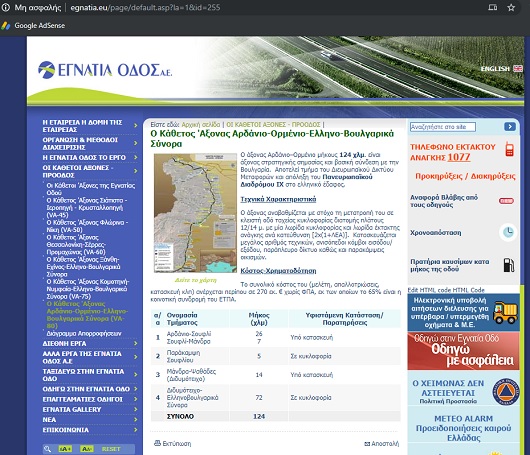530x455 pixels.
Task: Open Σιάτιστα-Ιεροπηγή-Κρυσταλλοπηγή (VA-45) submenu
Action: pos(87,208)
